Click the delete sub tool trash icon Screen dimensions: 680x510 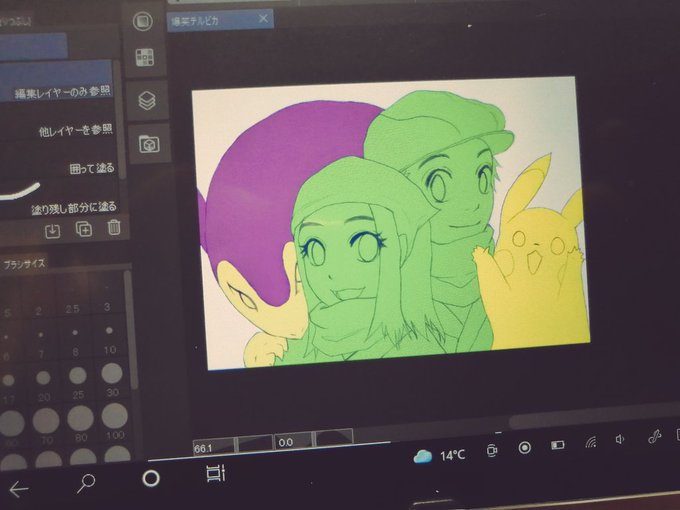point(114,227)
